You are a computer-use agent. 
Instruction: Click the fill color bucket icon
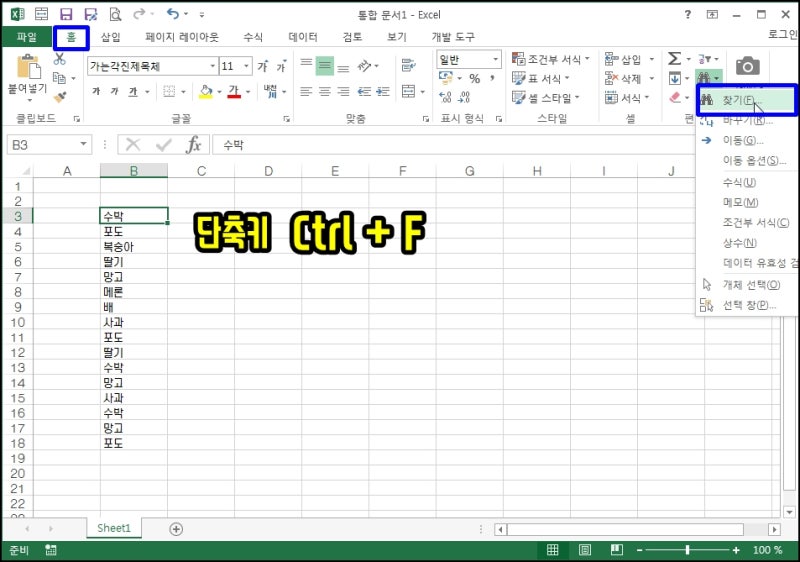pyautogui.click(x=206, y=92)
